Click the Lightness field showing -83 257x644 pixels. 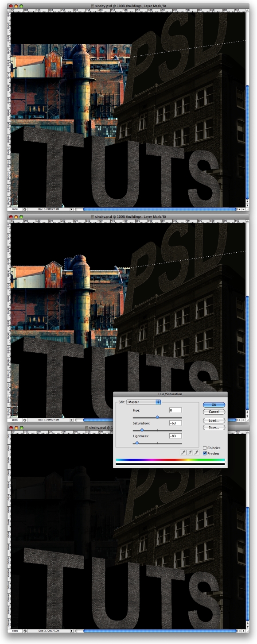click(175, 436)
